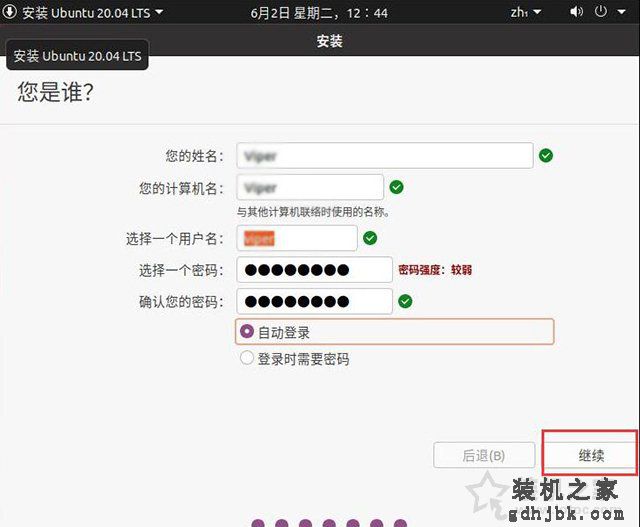This screenshot has height=527, width=640.
Task: Click the 后退(B) back button
Action: [x=484, y=455]
